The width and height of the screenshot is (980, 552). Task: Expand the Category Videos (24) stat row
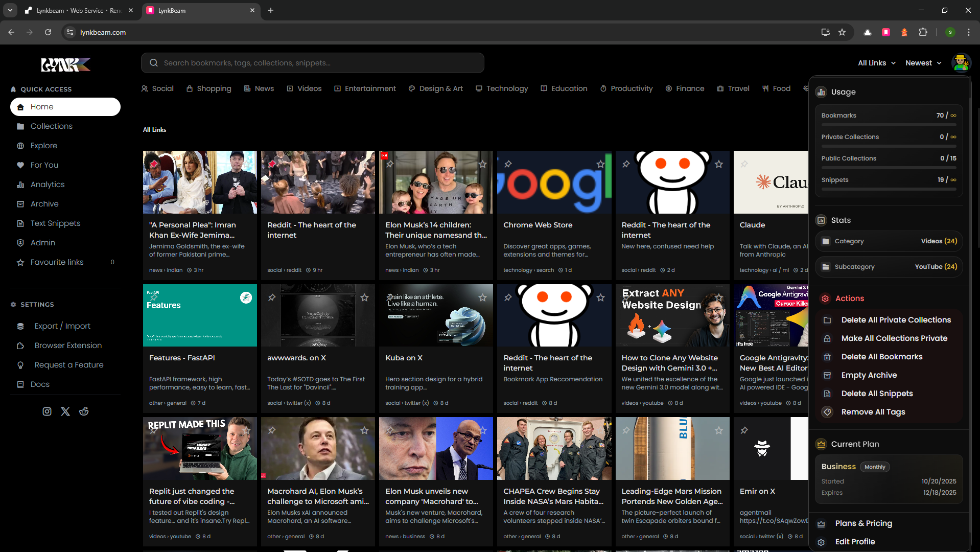tap(889, 241)
